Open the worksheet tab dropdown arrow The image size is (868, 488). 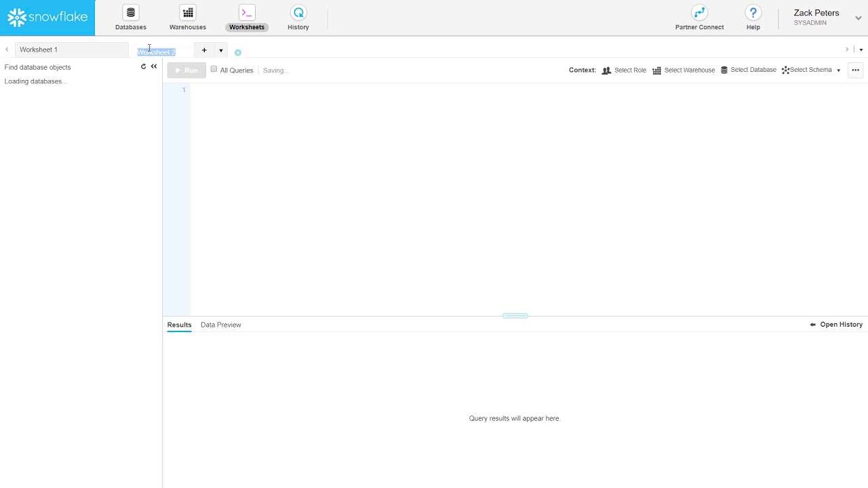click(x=221, y=51)
